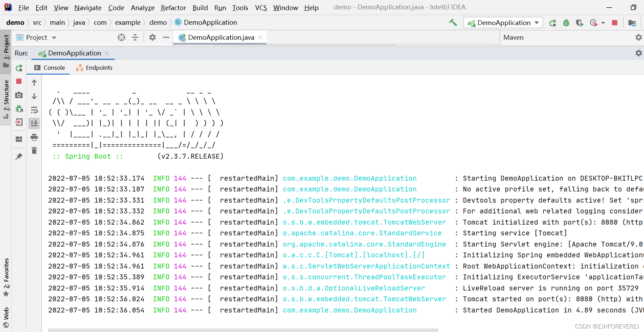Screen dimensions: 644x332
Task: Clear all console output trash icon
Action: (34, 151)
